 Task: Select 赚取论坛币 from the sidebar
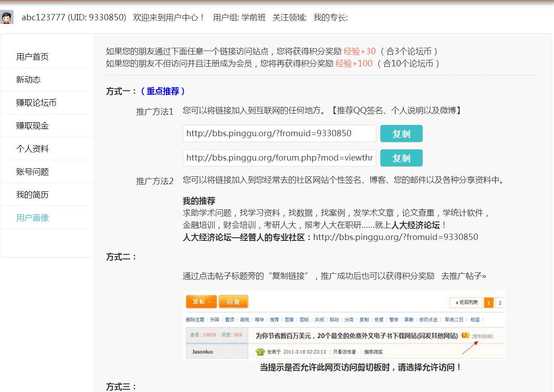pos(37,103)
